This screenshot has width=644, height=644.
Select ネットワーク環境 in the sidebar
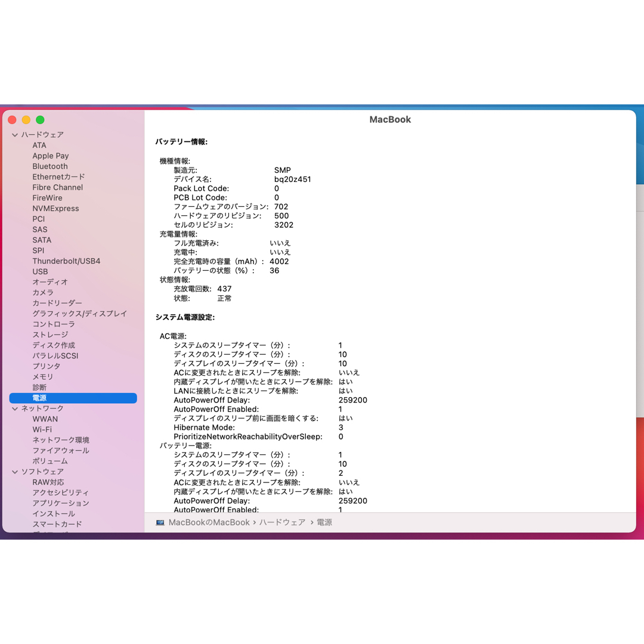coord(61,440)
